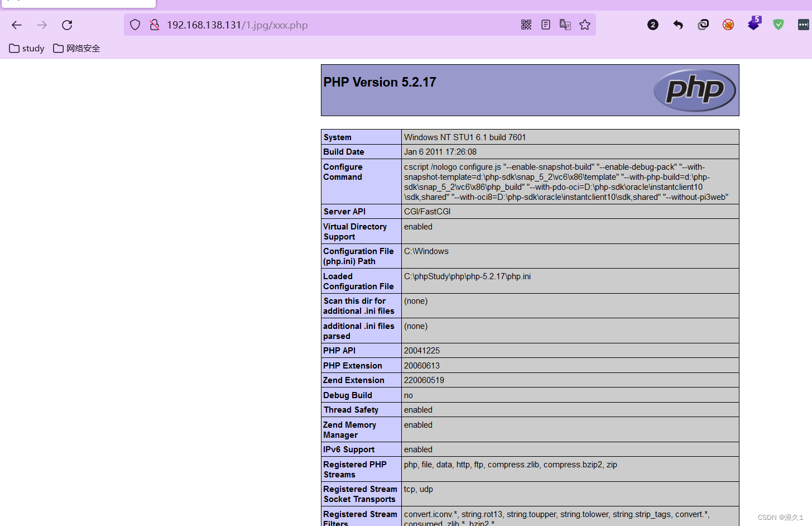Click the QR code scanner icon
The image size is (812, 526).
526,25
